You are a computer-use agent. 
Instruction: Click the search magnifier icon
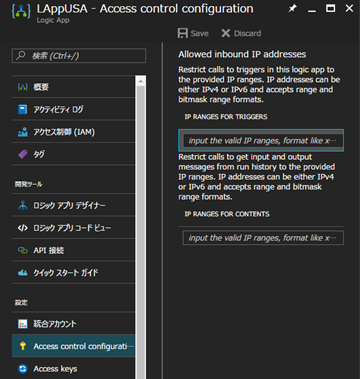coord(21,55)
